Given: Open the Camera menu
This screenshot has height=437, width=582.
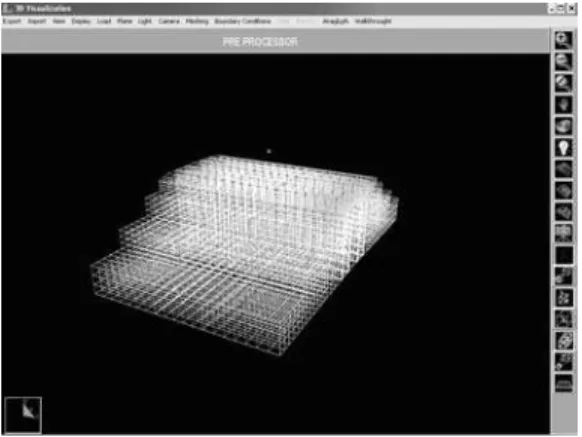Looking at the screenshot, I should click(169, 21).
